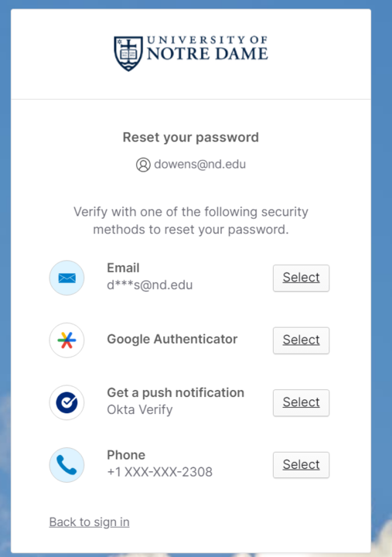
Task: Click the dowens@nd.edu account identifier
Action: (200, 165)
